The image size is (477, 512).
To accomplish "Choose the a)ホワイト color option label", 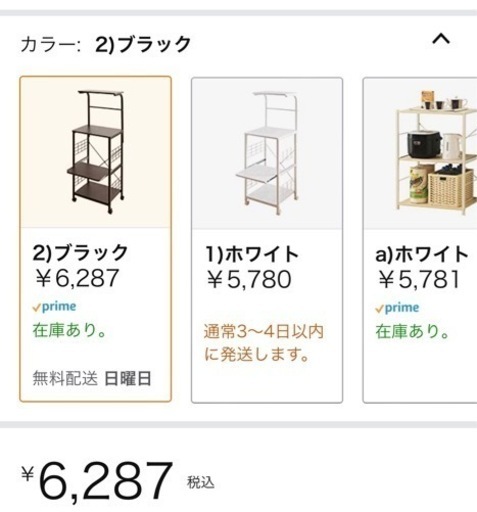I will click(x=422, y=254).
